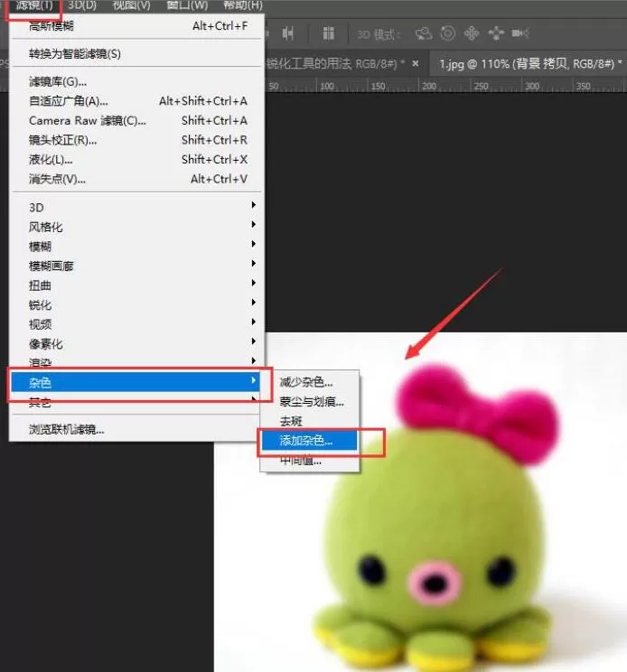Open the 3D(D) menu in menu bar
The height and width of the screenshot is (672, 627).
82,5
